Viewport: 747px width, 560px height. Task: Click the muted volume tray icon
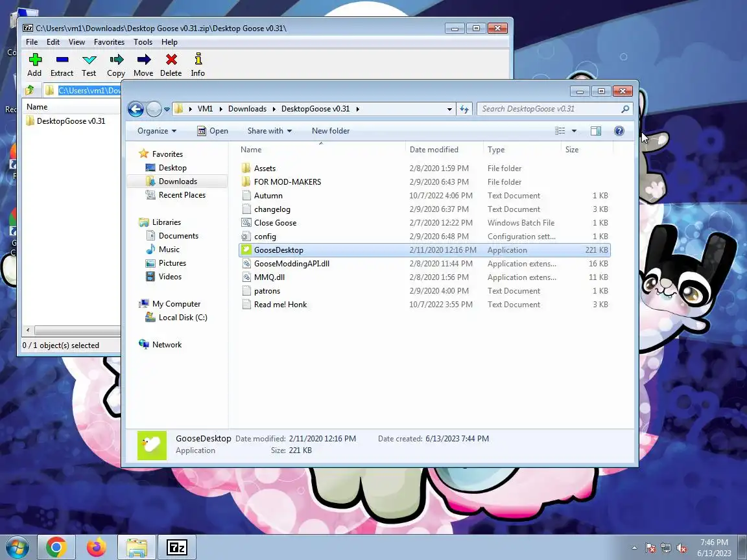tap(682, 548)
